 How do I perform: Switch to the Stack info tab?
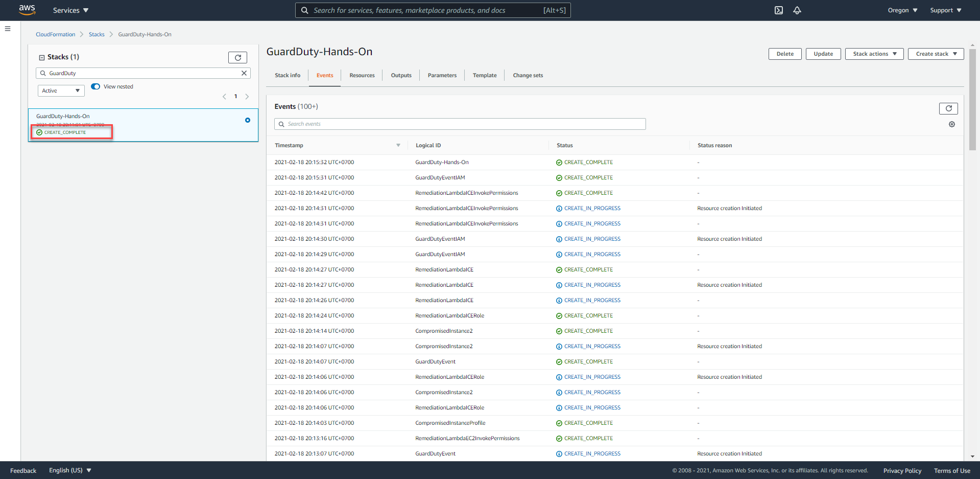pyautogui.click(x=288, y=75)
